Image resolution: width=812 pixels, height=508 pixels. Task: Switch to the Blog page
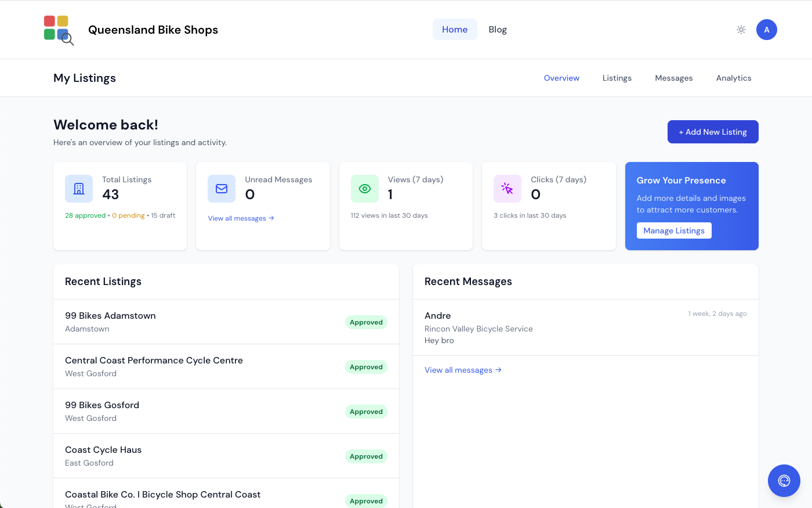[497, 29]
